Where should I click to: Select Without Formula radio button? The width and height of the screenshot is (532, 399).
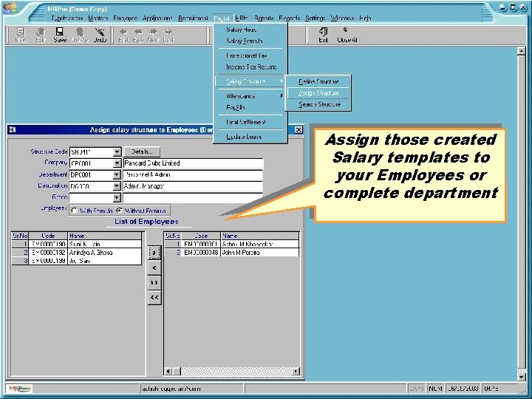120,211
